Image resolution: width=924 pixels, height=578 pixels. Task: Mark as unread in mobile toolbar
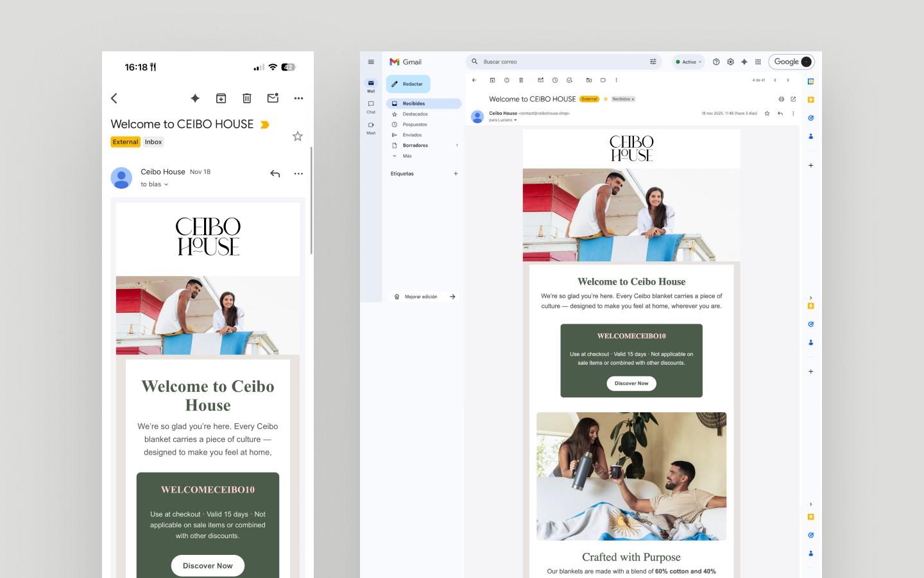[273, 98]
